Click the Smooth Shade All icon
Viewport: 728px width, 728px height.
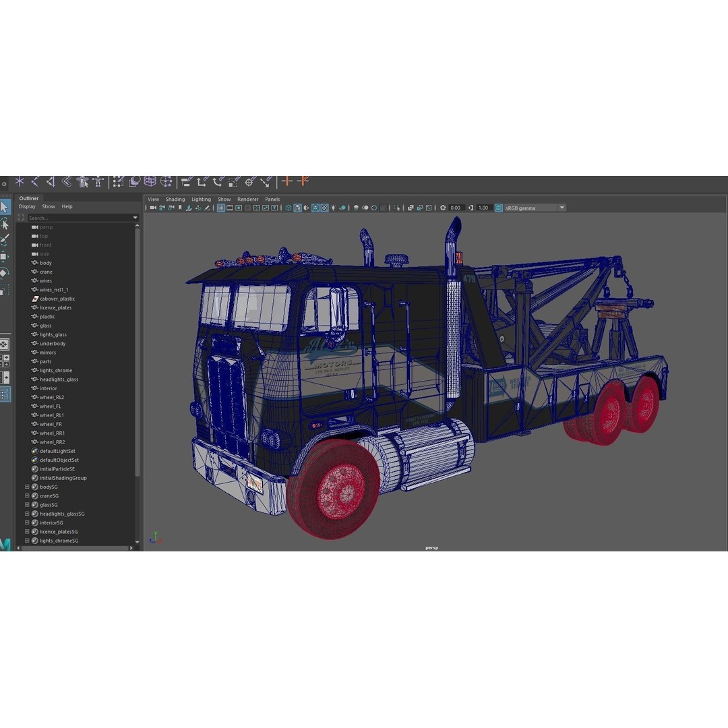(296, 208)
